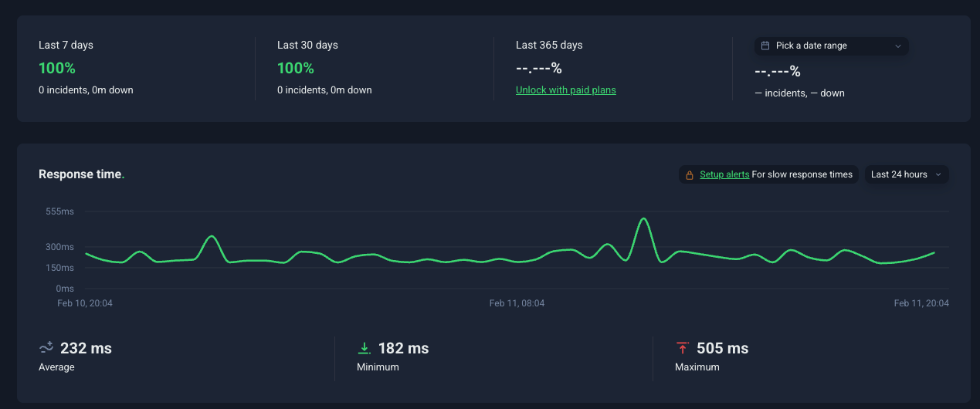Click the Feb 11, 20:04 axis label
This screenshot has width=980, height=409.
pyautogui.click(x=921, y=303)
